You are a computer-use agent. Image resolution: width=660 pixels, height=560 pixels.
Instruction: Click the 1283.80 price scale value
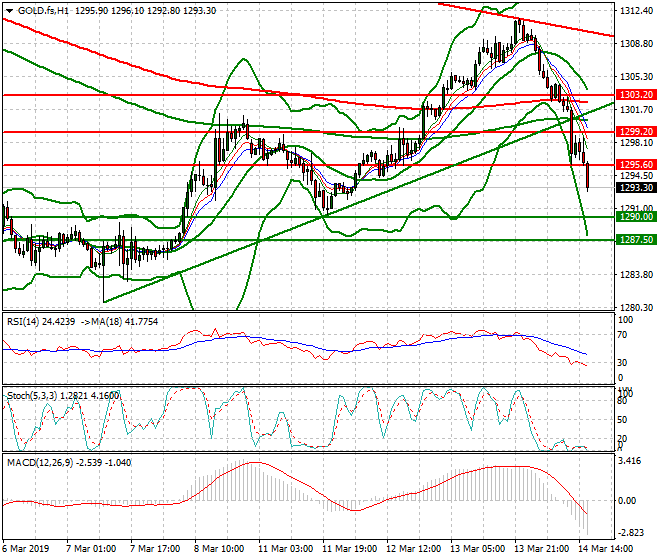(636, 275)
